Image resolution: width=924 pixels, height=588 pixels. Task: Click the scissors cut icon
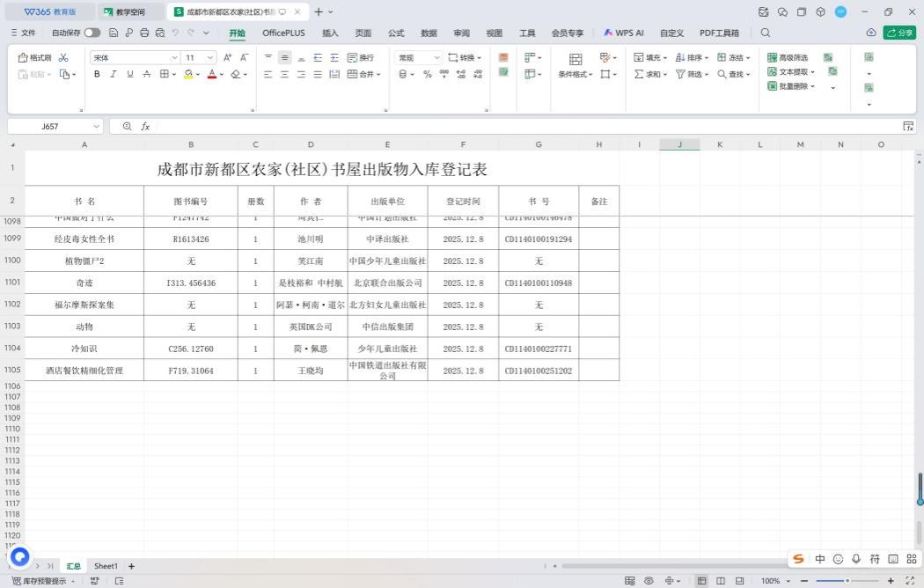(63, 57)
